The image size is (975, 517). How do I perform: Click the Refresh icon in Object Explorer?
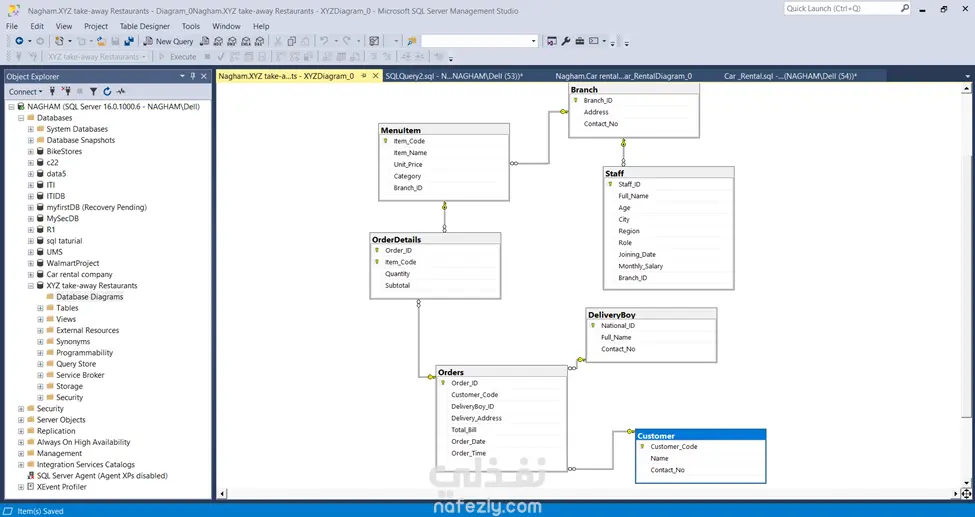pyautogui.click(x=107, y=91)
